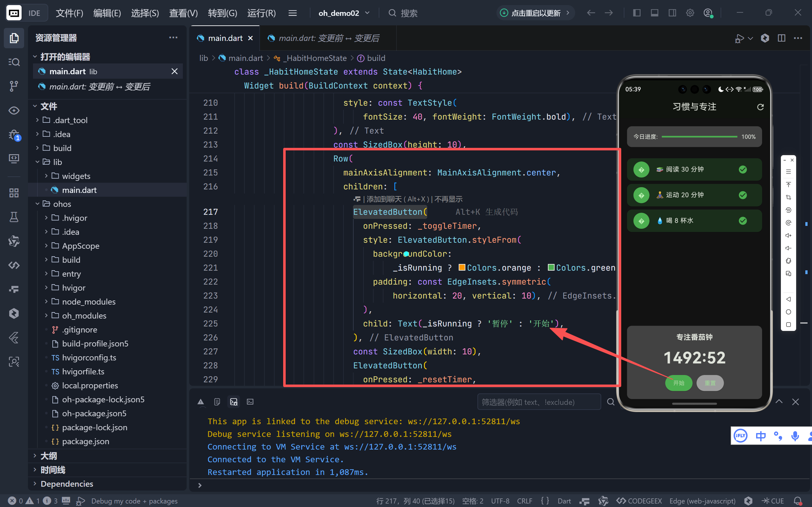
Task: Click the split editor icon
Action: [x=782, y=38]
